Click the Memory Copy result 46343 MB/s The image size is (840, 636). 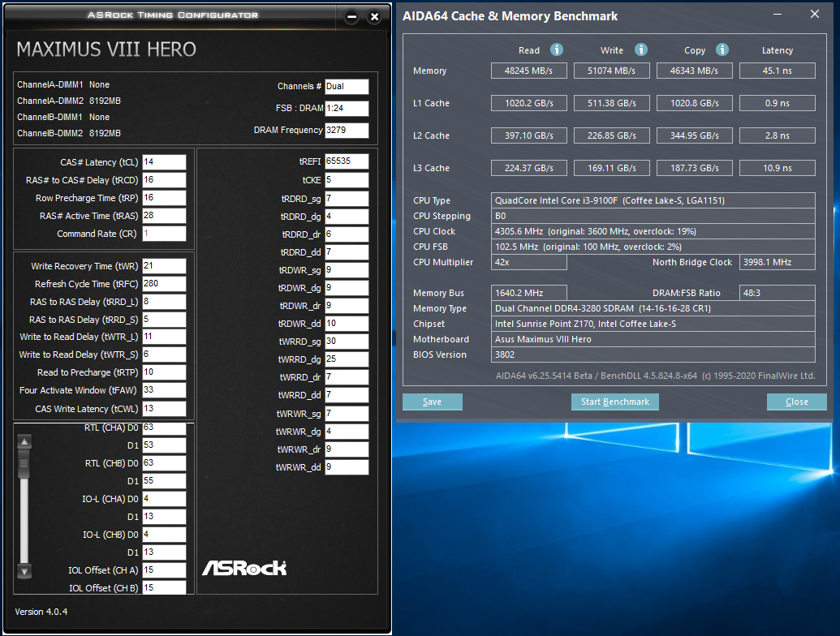pyautogui.click(x=694, y=71)
